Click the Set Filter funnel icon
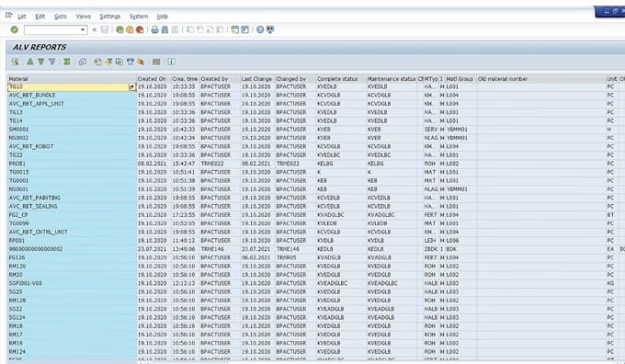 (x=51, y=62)
